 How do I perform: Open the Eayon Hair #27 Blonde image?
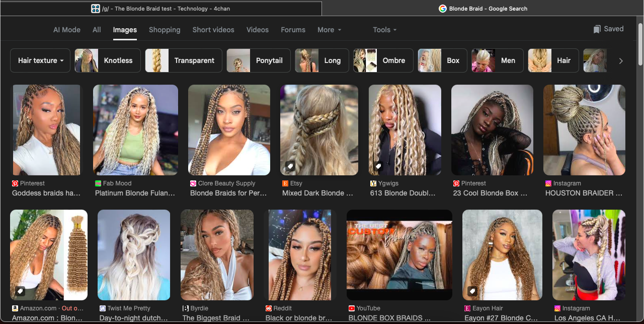pyautogui.click(x=502, y=255)
